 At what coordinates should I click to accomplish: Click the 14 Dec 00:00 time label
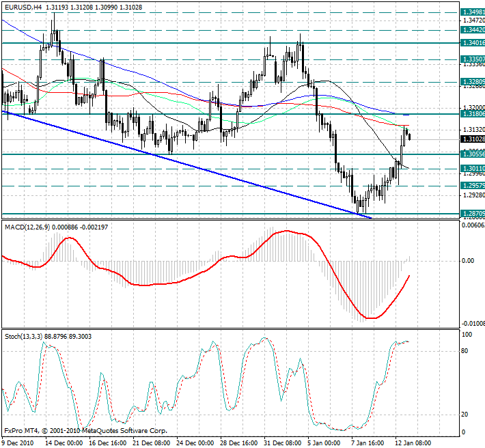point(63,442)
